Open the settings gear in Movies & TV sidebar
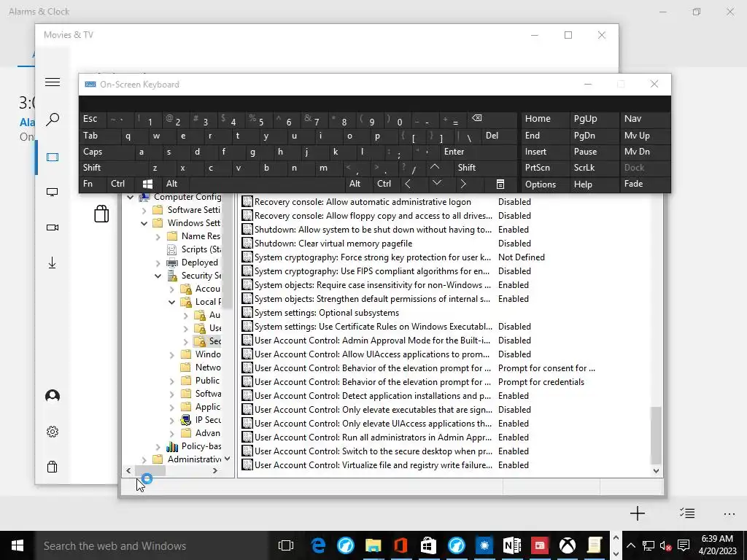The width and height of the screenshot is (747, 560). point(53,432)
